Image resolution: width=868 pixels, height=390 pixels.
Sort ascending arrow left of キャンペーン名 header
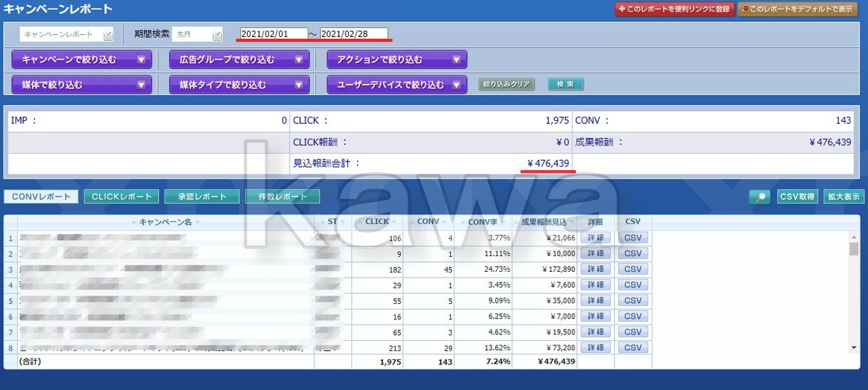(x=134, y=222)
